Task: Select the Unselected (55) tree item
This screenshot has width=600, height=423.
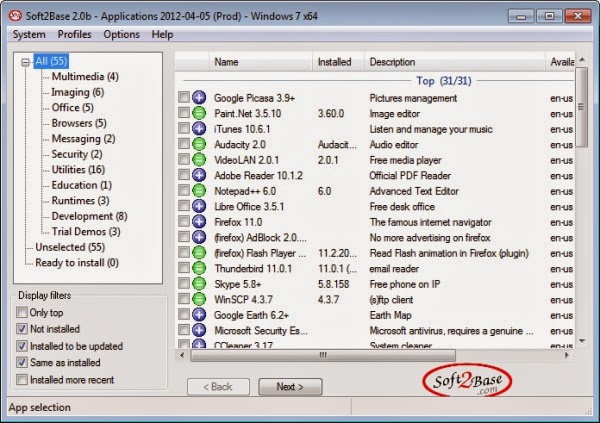Action: click(70, 247)
